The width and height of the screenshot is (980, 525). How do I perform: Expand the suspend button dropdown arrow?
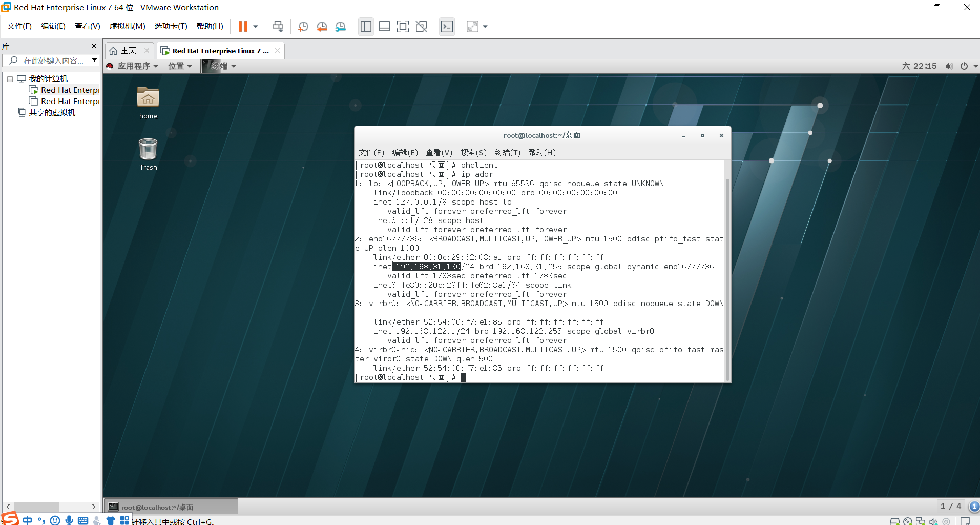(x=255, y=26)
